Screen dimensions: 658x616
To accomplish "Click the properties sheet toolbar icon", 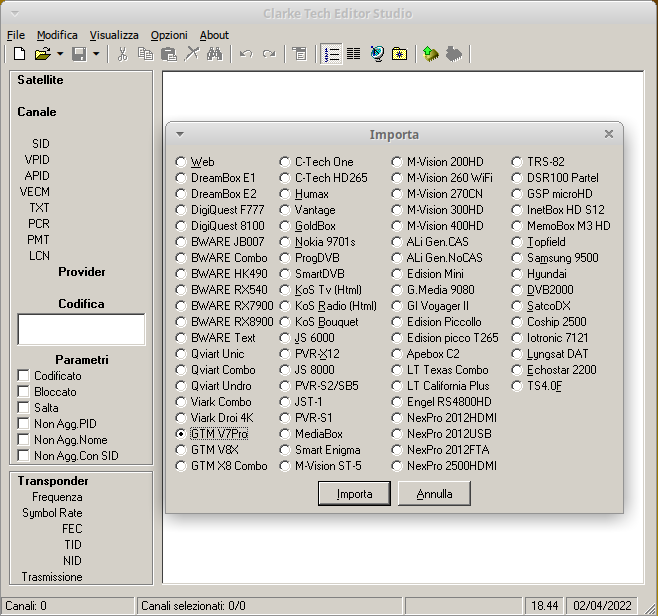I will tap(300, 54).
